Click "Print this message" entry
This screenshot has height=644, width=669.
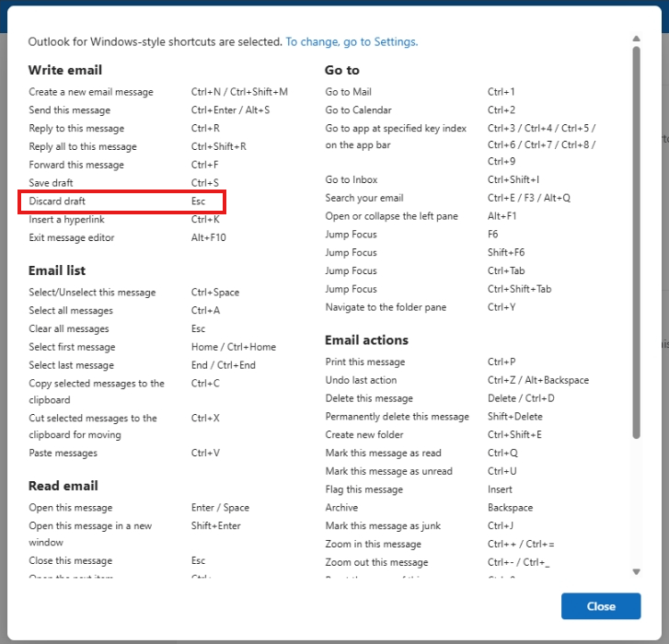tap(364, 362)
